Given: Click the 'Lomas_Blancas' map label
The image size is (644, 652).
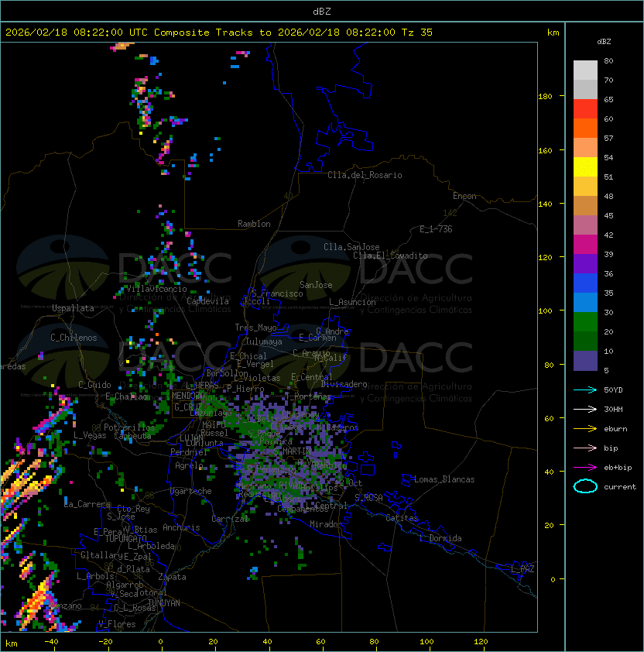Looking at the screenshot, I should click(444, 479).
